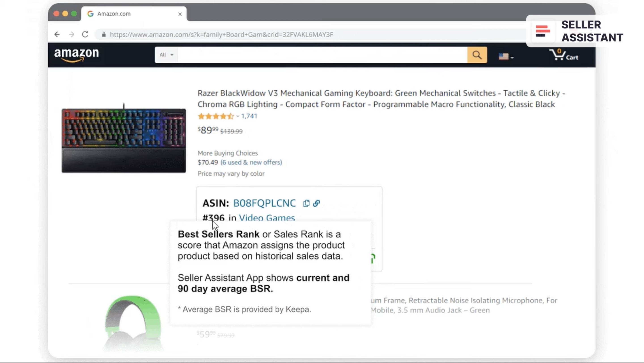Open the All departments search dropdown
This screenshot has width=644, height=363.
pyautogui.click(x=166, y=55)
